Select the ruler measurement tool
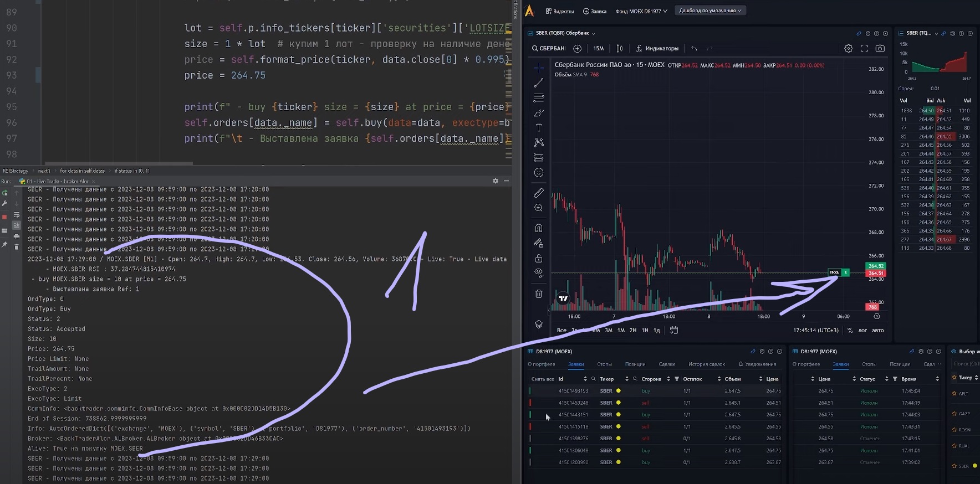The height and width of the screenshot is (484, 980). tap(538, 193)
